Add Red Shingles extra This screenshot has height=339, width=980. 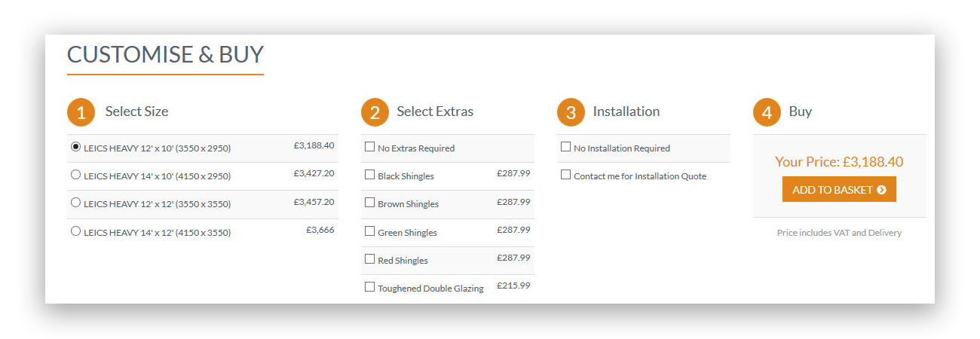point(369,259)
